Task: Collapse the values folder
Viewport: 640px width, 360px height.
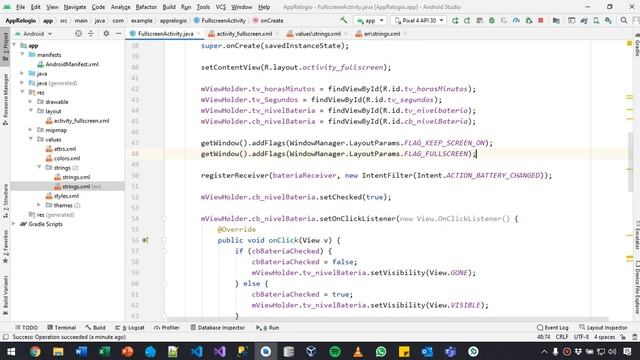Action: pyautogui.click(x=31, y=139)
